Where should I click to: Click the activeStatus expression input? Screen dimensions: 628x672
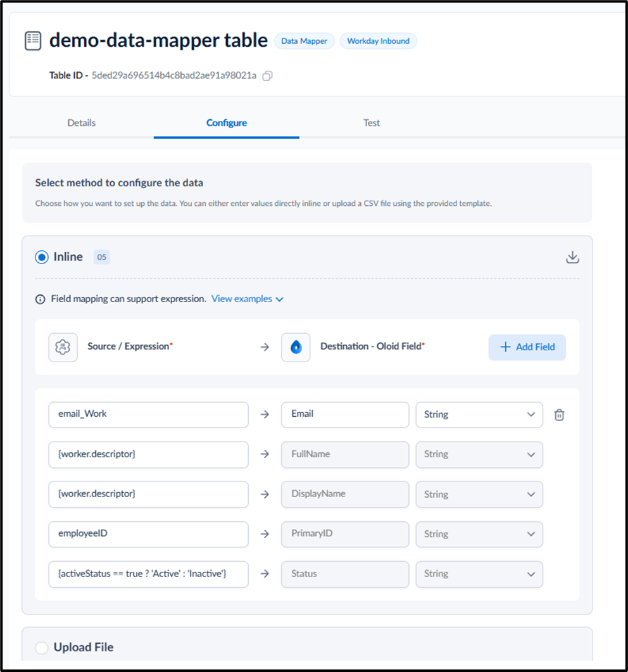point(148,574)
